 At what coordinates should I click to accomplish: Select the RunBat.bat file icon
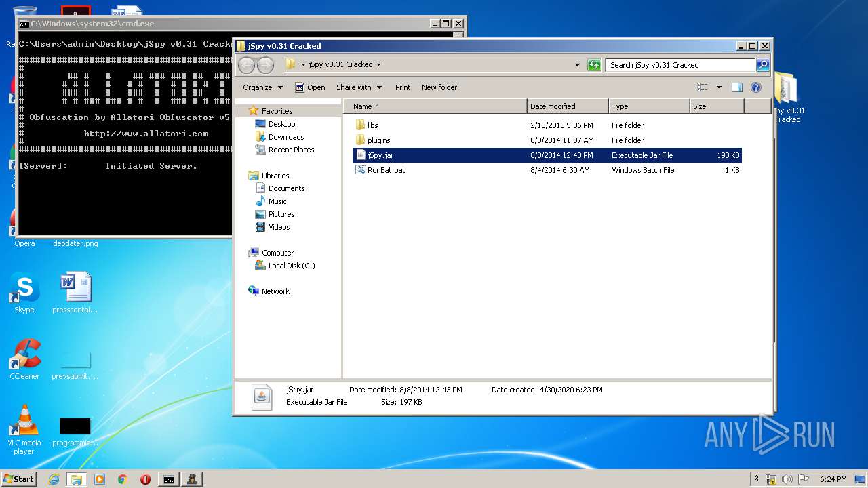361,170
